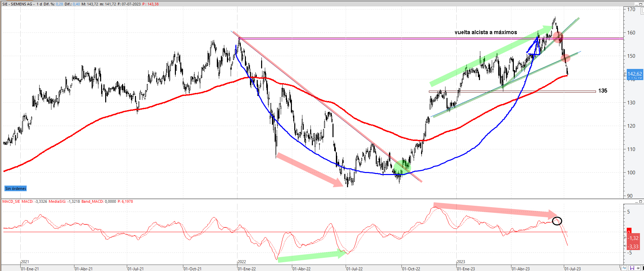Click the -1,32 signal value tag
This screenshot has width=644, height=271.
tap(633, 238)
